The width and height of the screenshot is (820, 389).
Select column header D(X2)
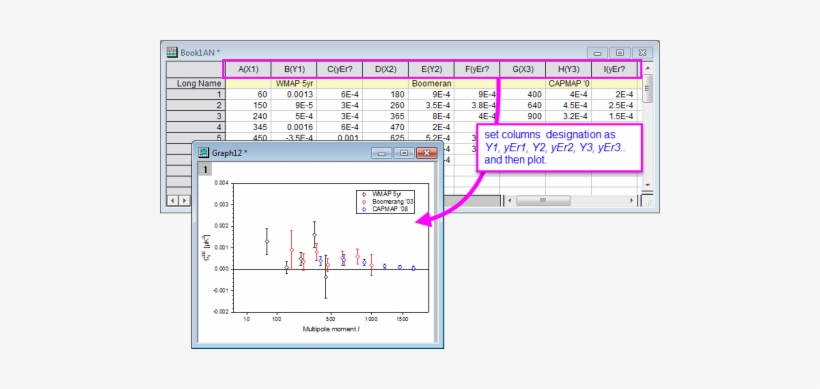pyautogui.click(x=385, y=69)
